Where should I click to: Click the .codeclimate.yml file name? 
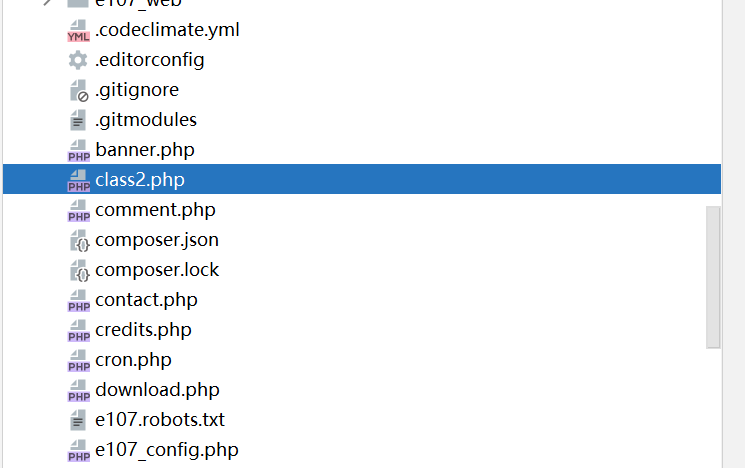coord(167,30)
